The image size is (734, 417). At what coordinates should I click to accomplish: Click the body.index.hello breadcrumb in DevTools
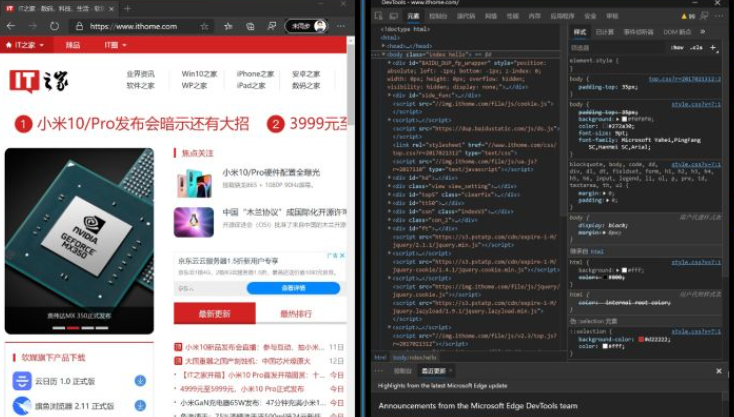point(414,358)
